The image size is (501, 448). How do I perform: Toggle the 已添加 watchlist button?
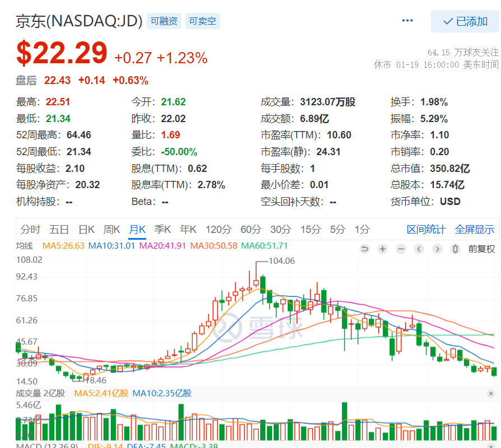click(465, 21)
